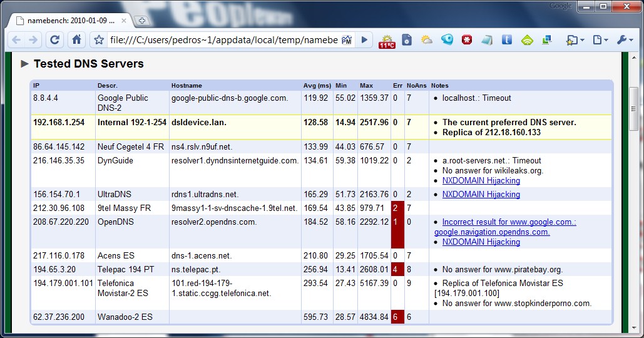Open a new browser tab

click(141, 21)
